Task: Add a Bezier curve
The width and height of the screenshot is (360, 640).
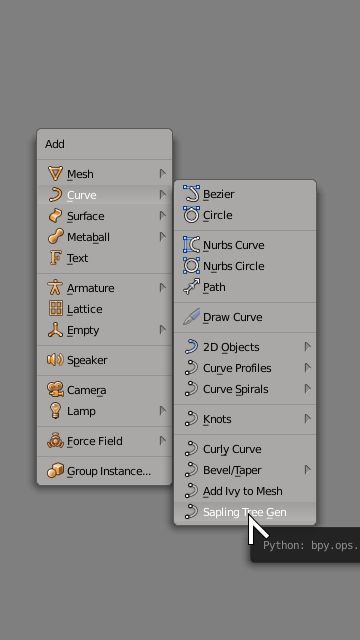Action: 245,194
